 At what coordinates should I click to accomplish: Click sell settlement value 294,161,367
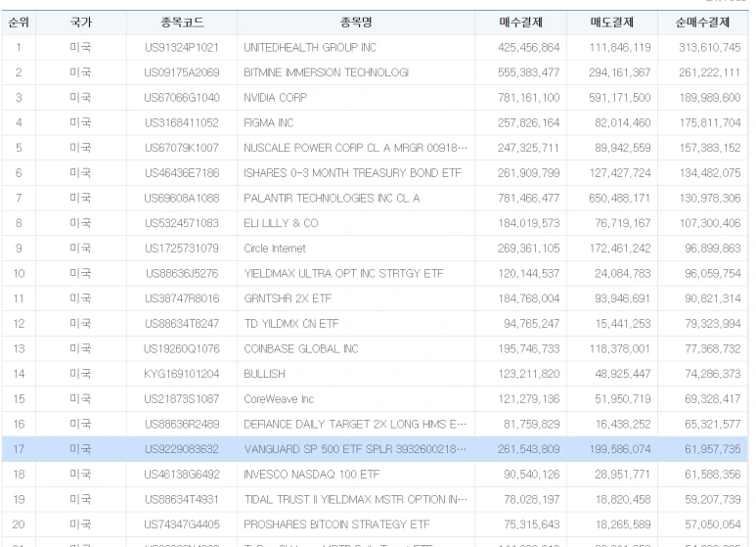coord(619,72)
